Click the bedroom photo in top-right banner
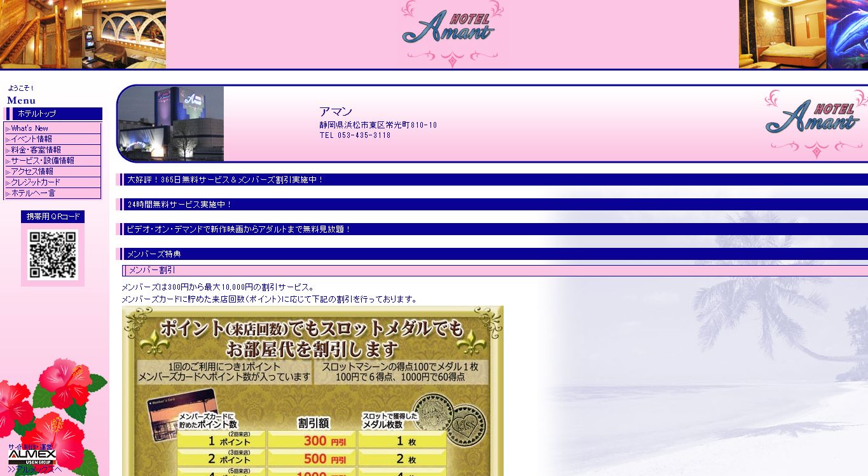This screenshot has width=868, height=476. (x=782, y=34)
